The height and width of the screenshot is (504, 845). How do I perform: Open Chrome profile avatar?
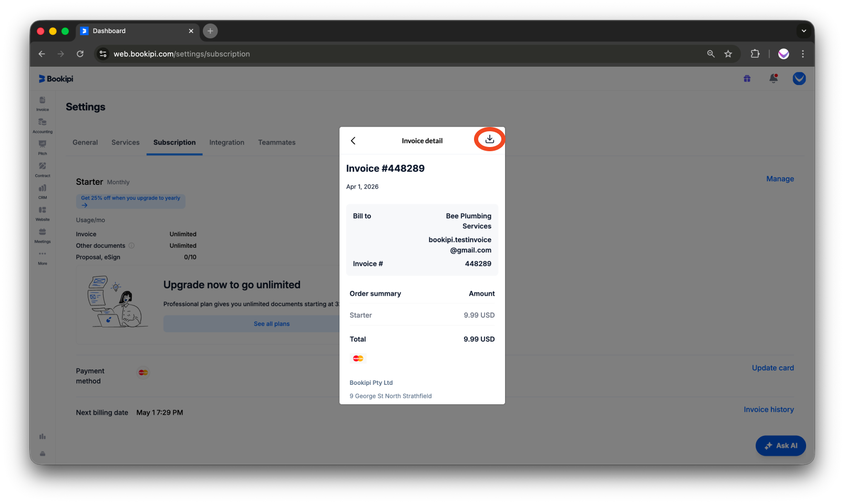[x=784, y=54]
